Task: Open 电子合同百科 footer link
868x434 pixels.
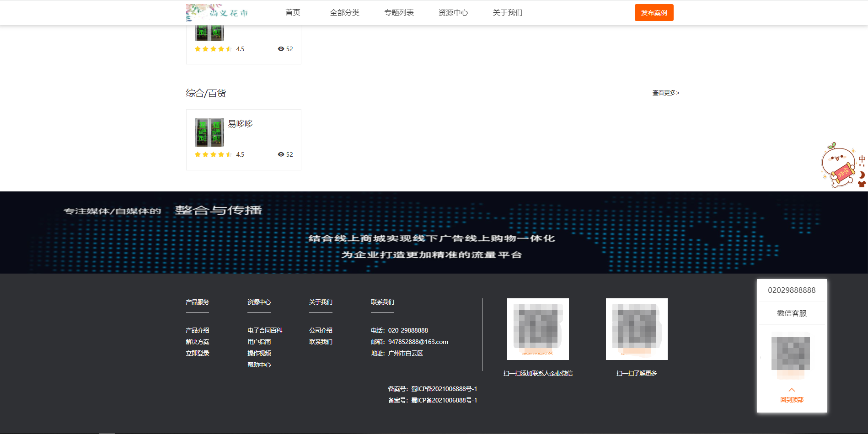Action: pos(265,330)
